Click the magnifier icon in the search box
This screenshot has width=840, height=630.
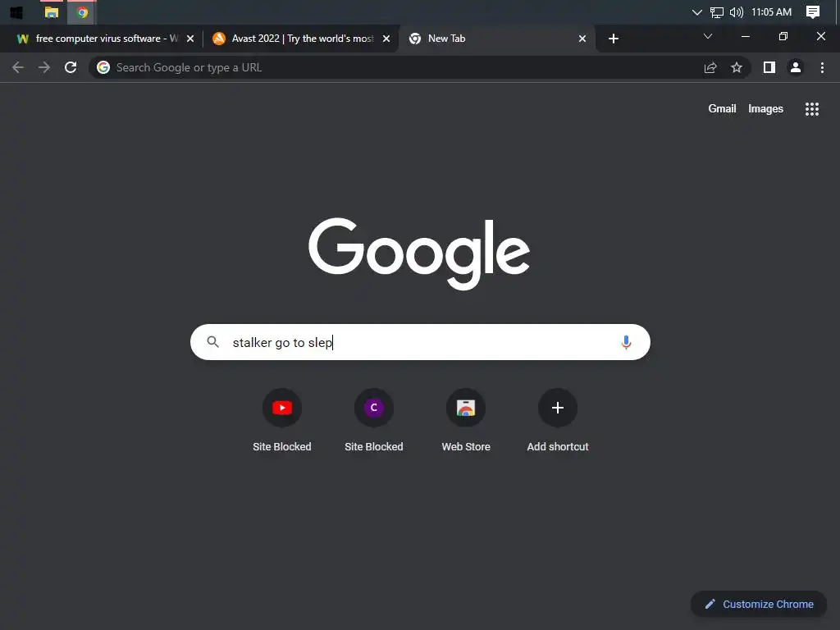coord(212,342)
